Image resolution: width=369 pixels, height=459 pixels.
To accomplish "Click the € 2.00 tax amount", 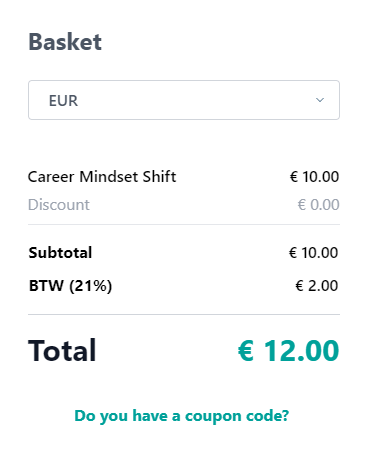I will coord(317,286).
